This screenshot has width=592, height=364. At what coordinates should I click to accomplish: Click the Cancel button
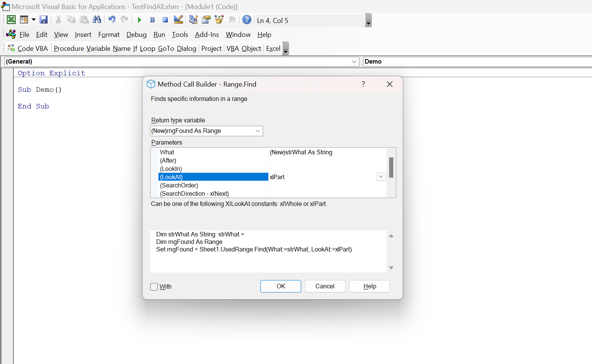coord(325,286)
